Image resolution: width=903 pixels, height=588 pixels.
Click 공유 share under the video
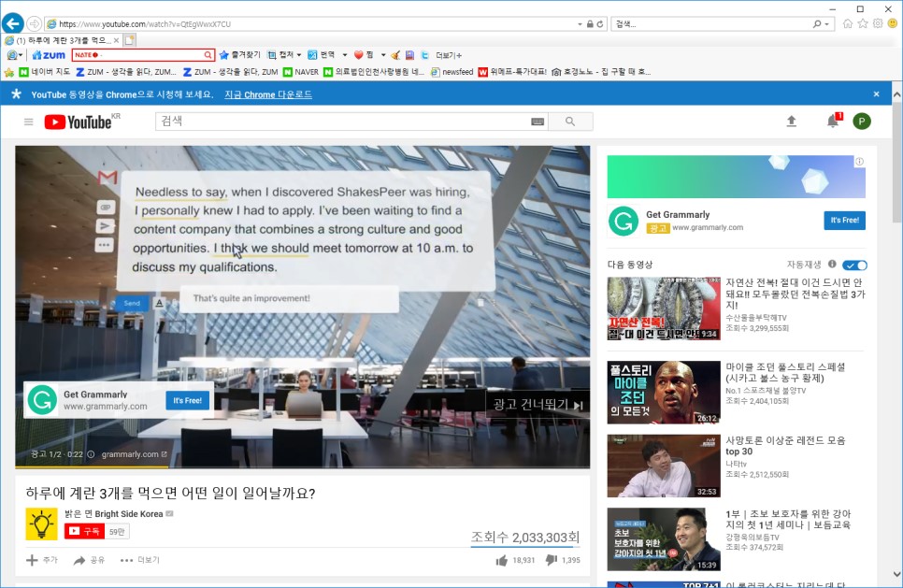click(x=89, y=560)
